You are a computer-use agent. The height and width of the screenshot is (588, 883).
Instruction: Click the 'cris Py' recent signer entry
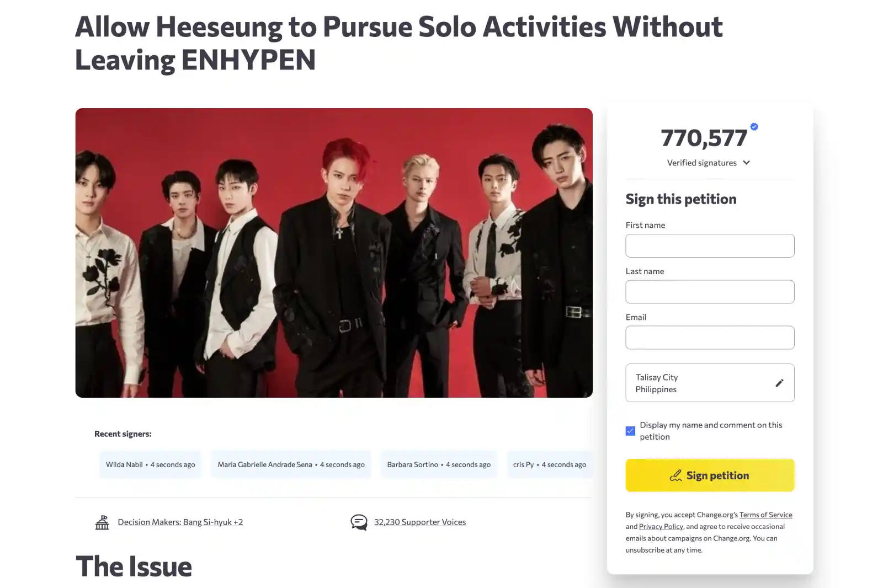[x=550, y=464]
